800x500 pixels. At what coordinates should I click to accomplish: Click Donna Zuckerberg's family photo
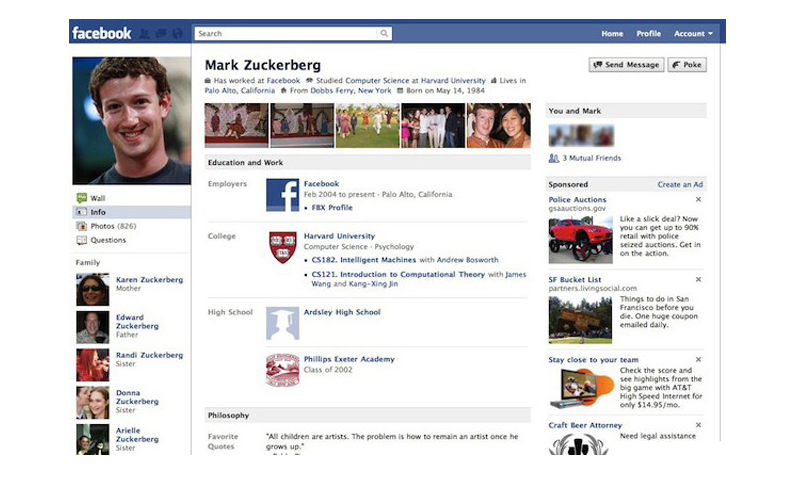92,403
